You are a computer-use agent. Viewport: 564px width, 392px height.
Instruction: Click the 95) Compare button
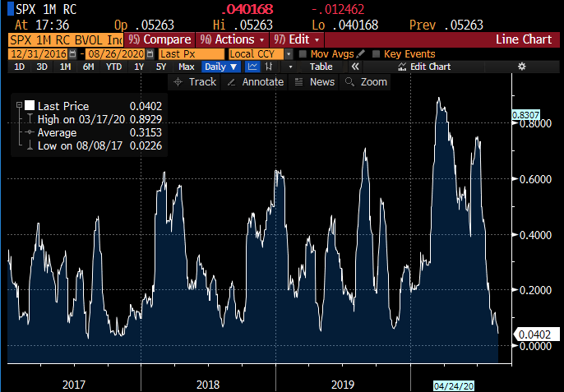coord(159,39)
